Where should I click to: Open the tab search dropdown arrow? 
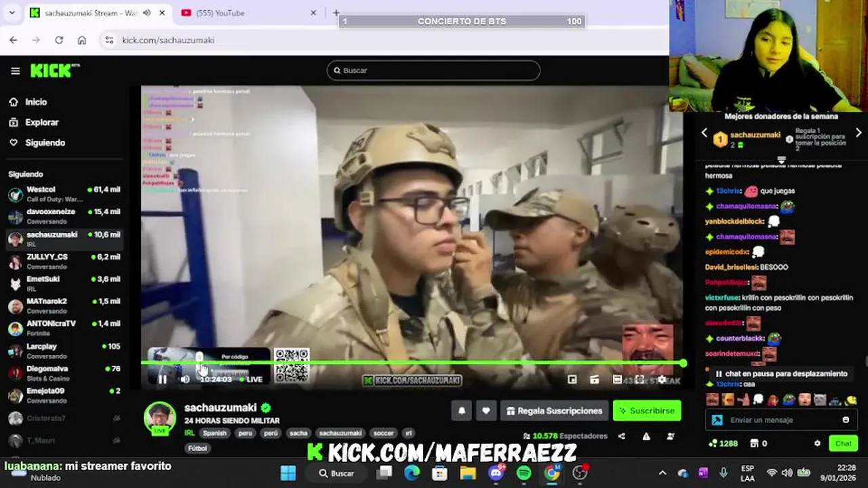[12, 13]
